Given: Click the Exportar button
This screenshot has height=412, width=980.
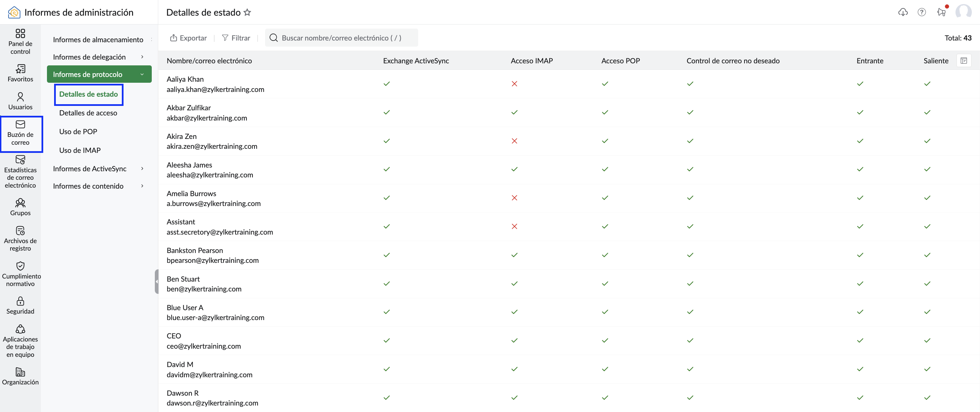Looking at the screenshot, I should pyautogui.click(x=188, y=38).
